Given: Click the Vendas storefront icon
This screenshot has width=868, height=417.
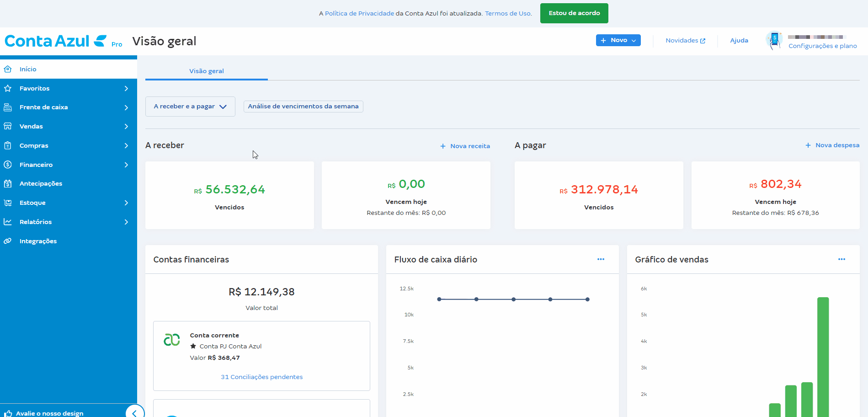Looking at the screenshot, I should coord(8,126).
